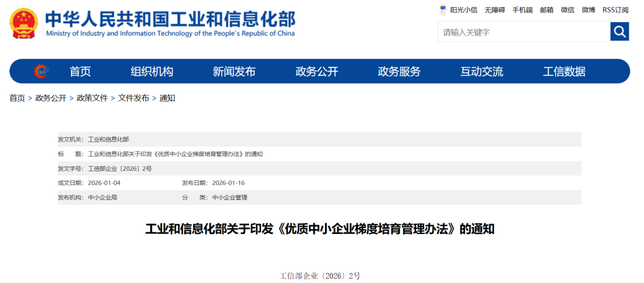The image size is (644, 283).
Task: Click the English ministry name subtitle
Action: click(170, 33)
